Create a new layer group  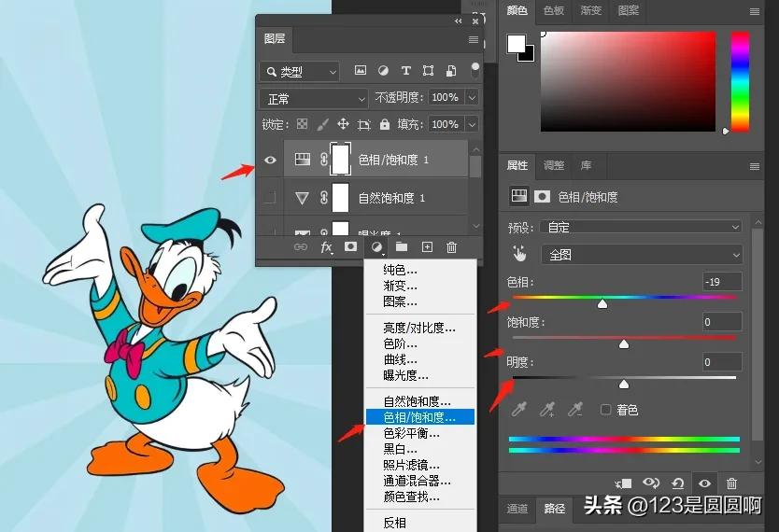click(x=402, y=246)
